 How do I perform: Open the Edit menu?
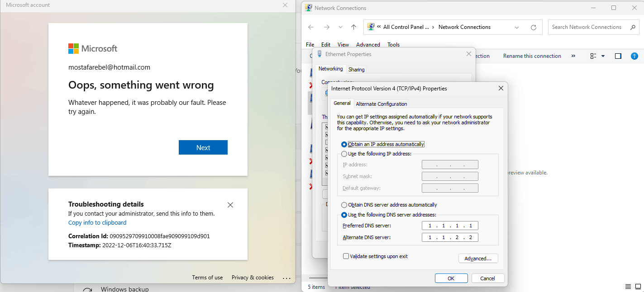[x=326, y=45]
